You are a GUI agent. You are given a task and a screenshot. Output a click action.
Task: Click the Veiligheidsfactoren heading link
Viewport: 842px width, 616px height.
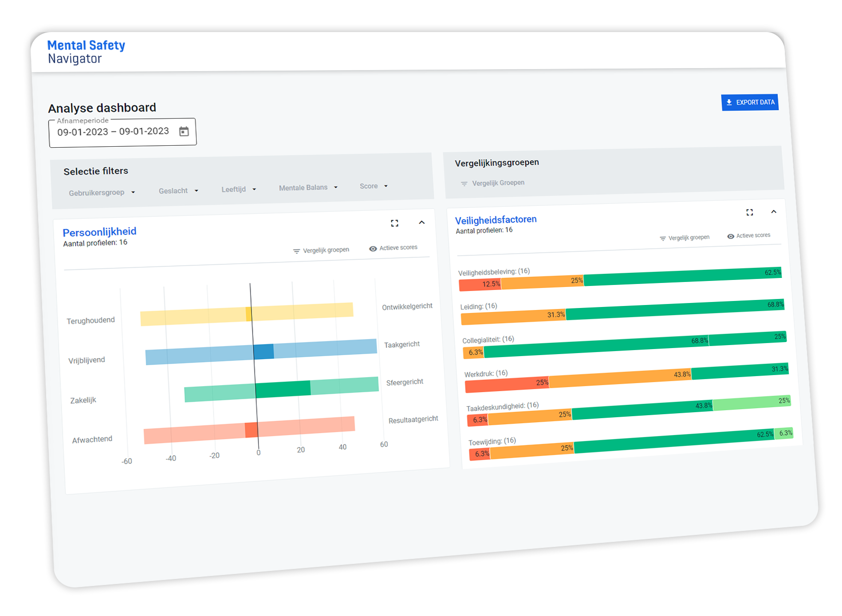point(496,219)
